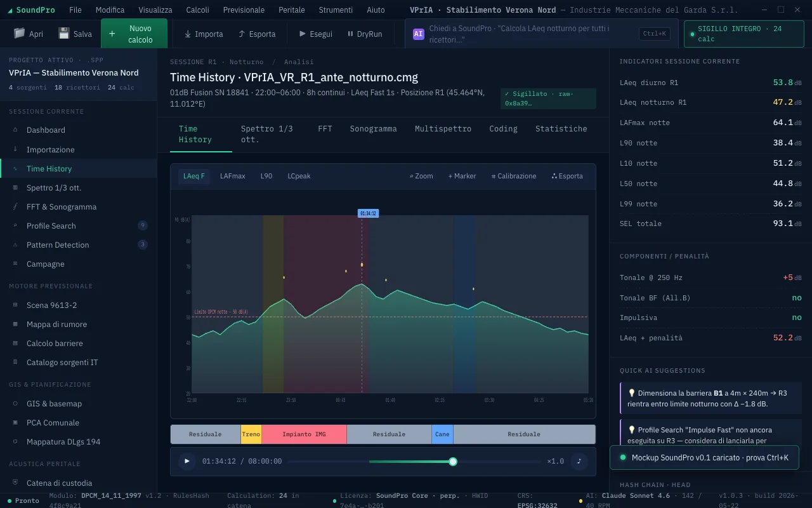Click the Salva toolbar button
This screenshot has height=508, width=812.
(x=75, y=34)
